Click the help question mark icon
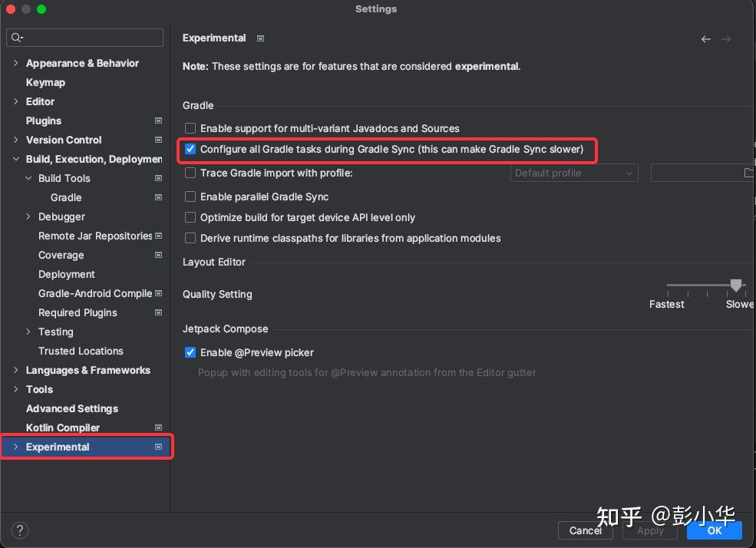This screenshot has width=756, height=548. [19, 530]
